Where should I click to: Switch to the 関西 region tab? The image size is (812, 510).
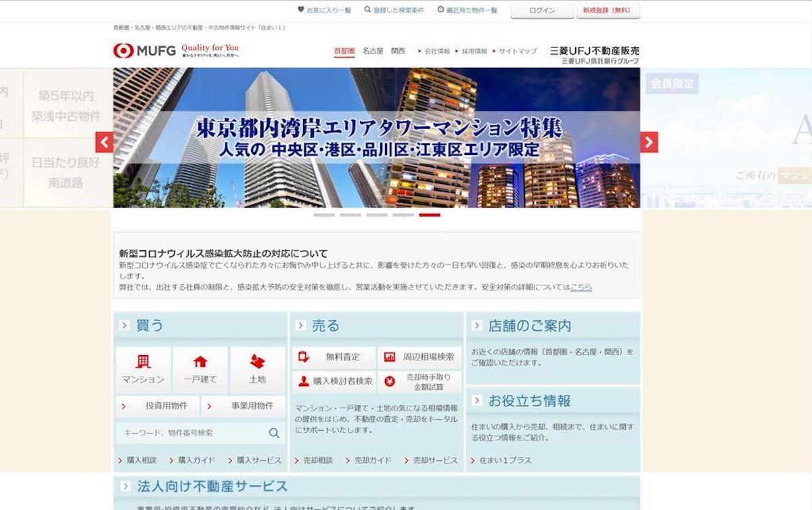[398, 51]
